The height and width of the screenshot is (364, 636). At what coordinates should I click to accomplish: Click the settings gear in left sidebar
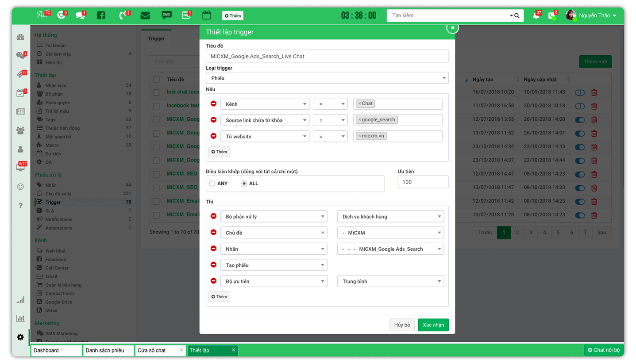click(20, 337)
